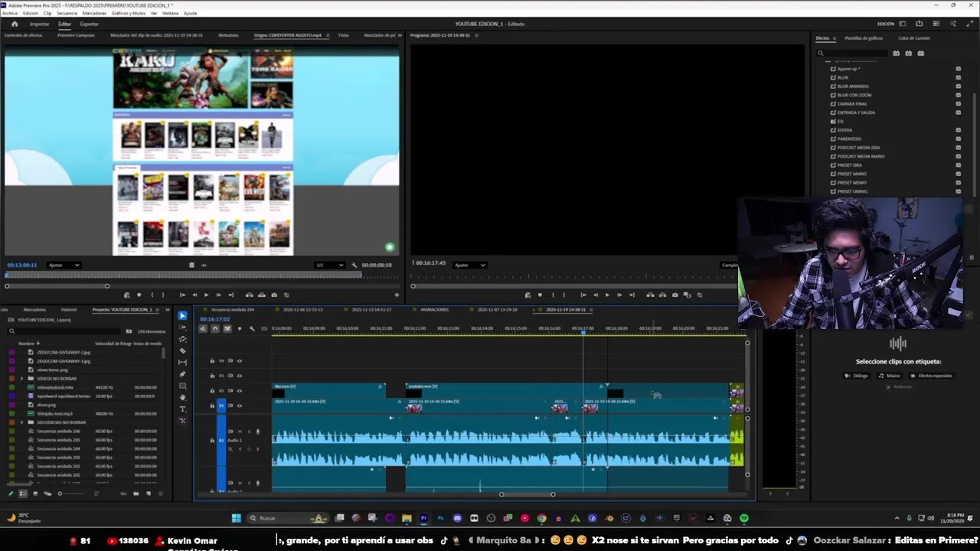Toggle V1 track lock
980x551 pixels.
pos(212,405)
